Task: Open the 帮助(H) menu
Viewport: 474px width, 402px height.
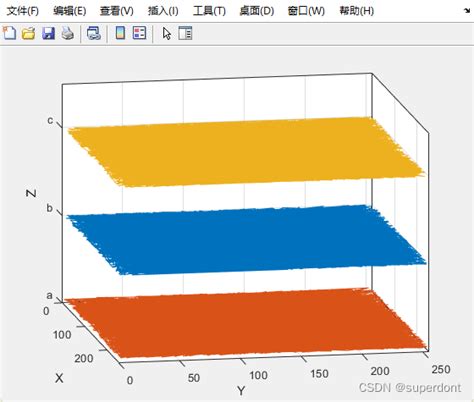Action: click(357, 11)
